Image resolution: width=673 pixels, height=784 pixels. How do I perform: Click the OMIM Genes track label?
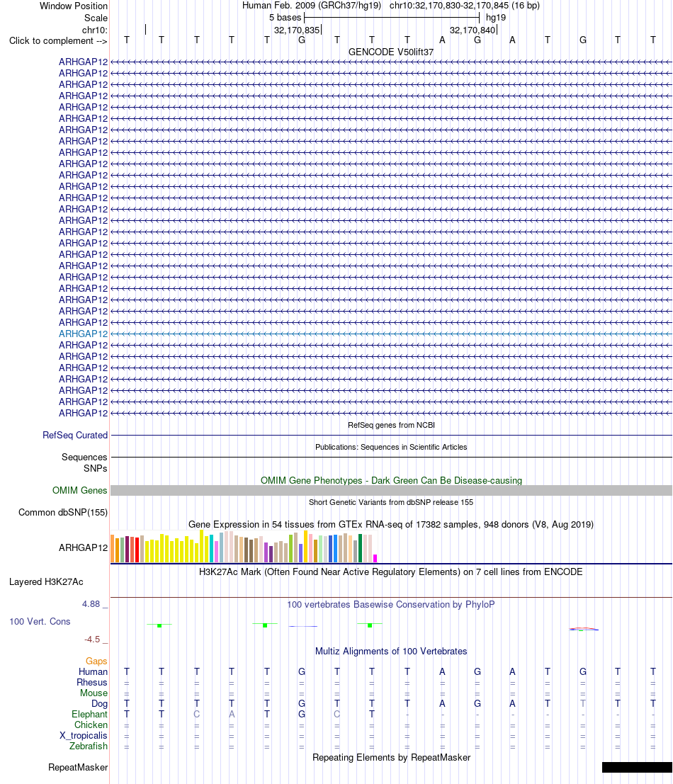pos(79,491)
